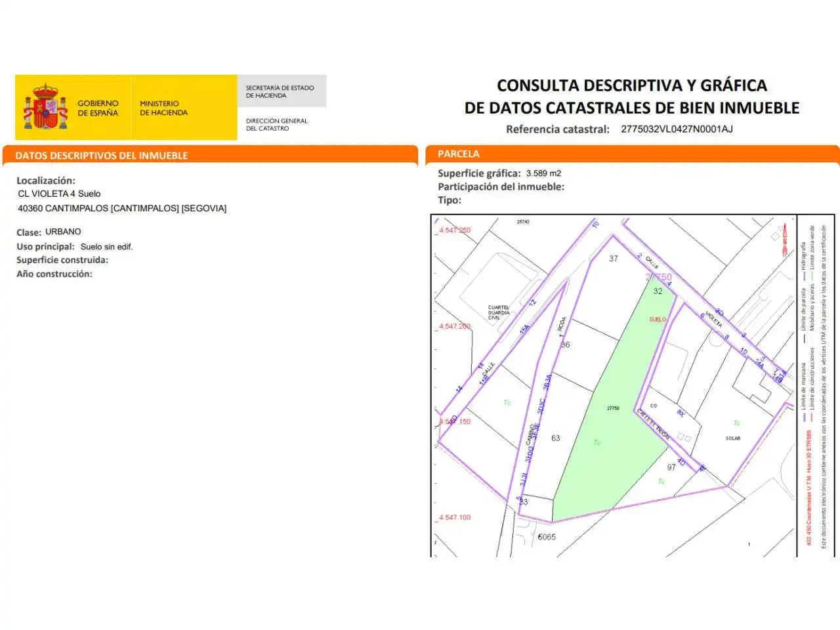Click 'CUARTEL GUARDIA CIVIL' label on the map
This screenshot has width=840, height=630.
(x=498, y=312)
